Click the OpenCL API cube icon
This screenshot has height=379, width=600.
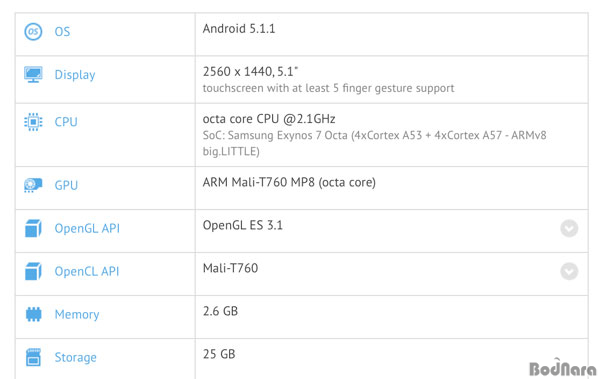click(x=33, y=271)
